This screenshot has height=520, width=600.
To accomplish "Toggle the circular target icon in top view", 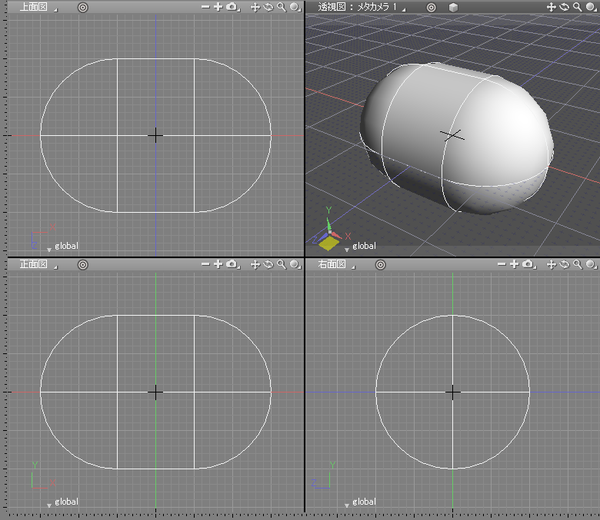I will [83, 7].
